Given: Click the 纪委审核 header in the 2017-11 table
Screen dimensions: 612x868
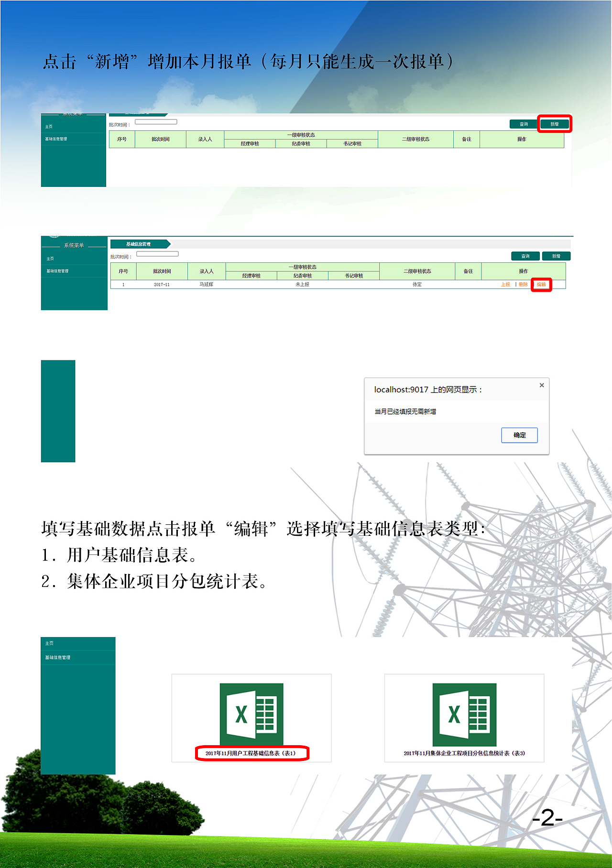Looking at the screenshot, I should tap(303, 276).
